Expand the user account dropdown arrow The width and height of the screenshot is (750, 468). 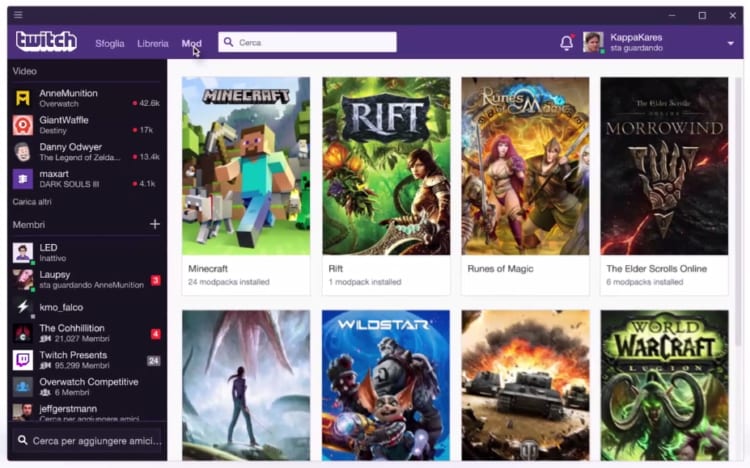coord(731,43)
